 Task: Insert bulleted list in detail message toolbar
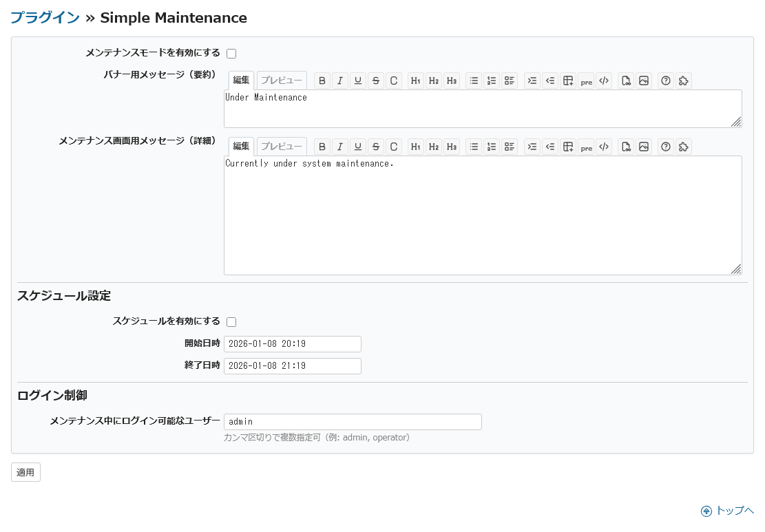(x=474, y=147)
